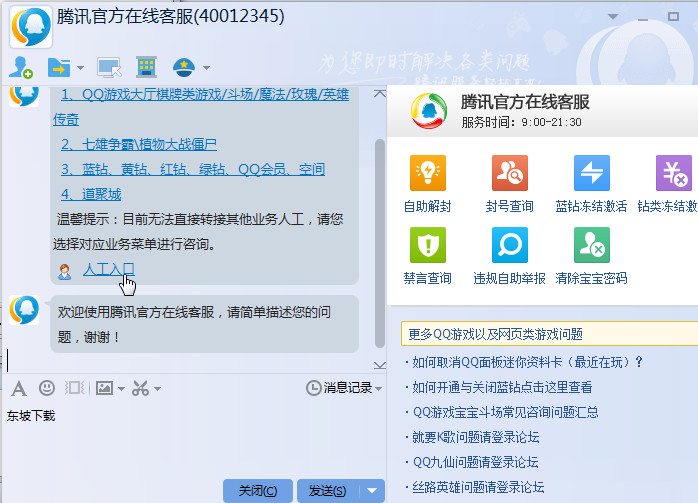Click the 发送(S) button
698x503 pixels.
pyautogui.click(x=327, y=491)
